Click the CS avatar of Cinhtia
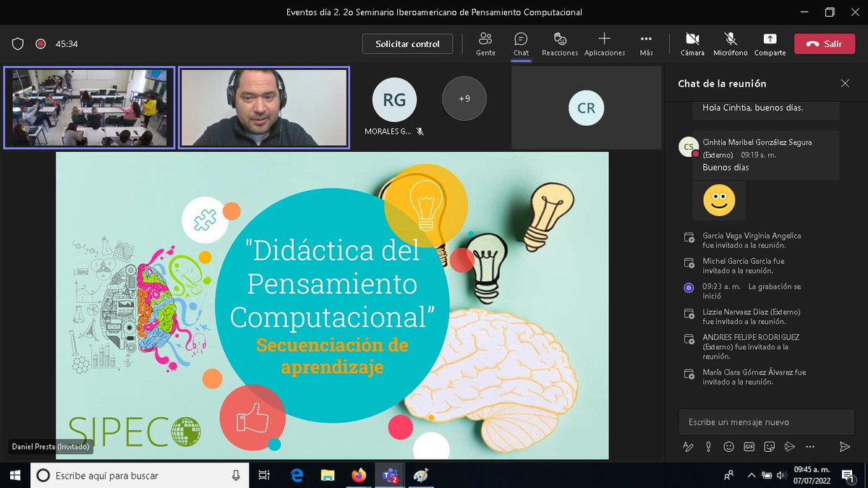The image size is (868, 488). (x=688, y=147)
